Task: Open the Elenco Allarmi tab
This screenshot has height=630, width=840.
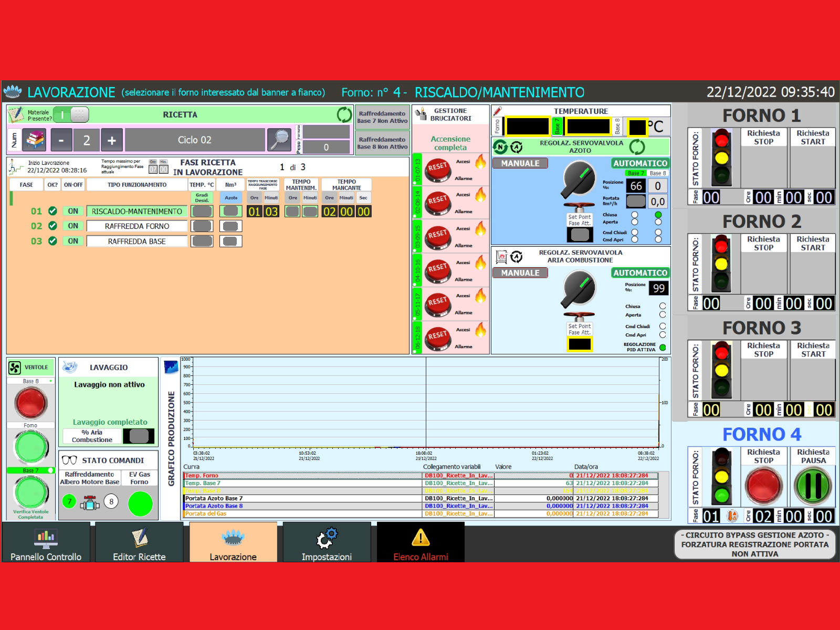Action: pyautogui.click(x=421, y=543)
